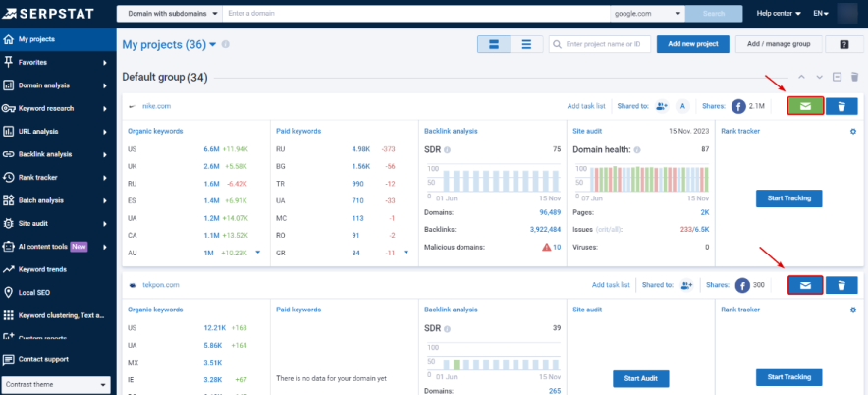Click the Facebook shares icon for nike.com

[x=738, y=106]
